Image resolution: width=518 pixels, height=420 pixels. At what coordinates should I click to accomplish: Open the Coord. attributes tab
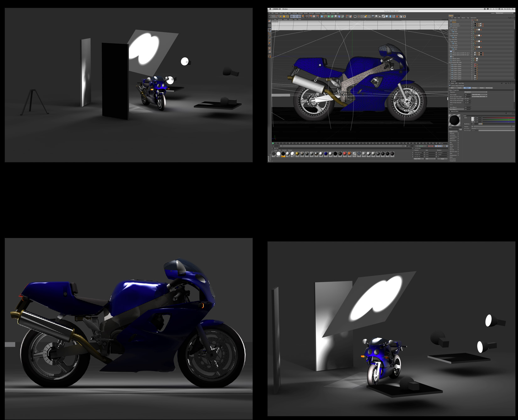pyautogui.click(x=460, y=88)
